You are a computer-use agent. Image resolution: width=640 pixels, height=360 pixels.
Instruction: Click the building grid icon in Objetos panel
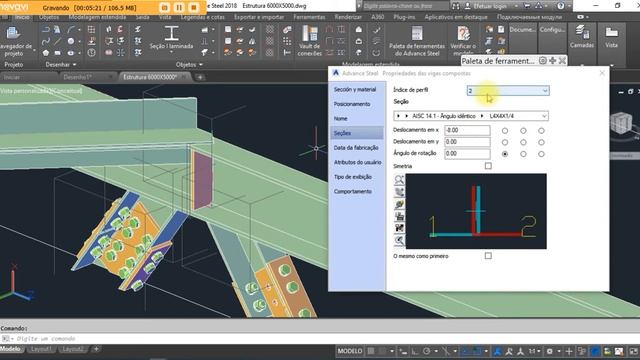[91, 29]
